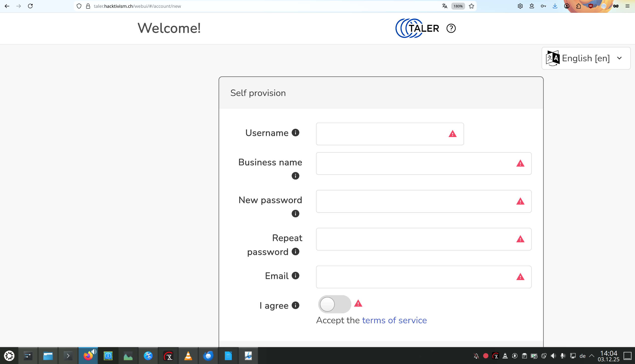This screenshot has width=635, height=364.
Task: Click into the Username input field
Action: (381, 134)
